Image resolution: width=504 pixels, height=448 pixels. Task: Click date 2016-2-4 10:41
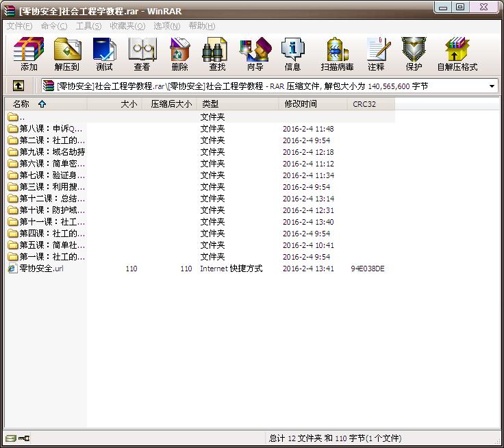(x=308, y=245)
